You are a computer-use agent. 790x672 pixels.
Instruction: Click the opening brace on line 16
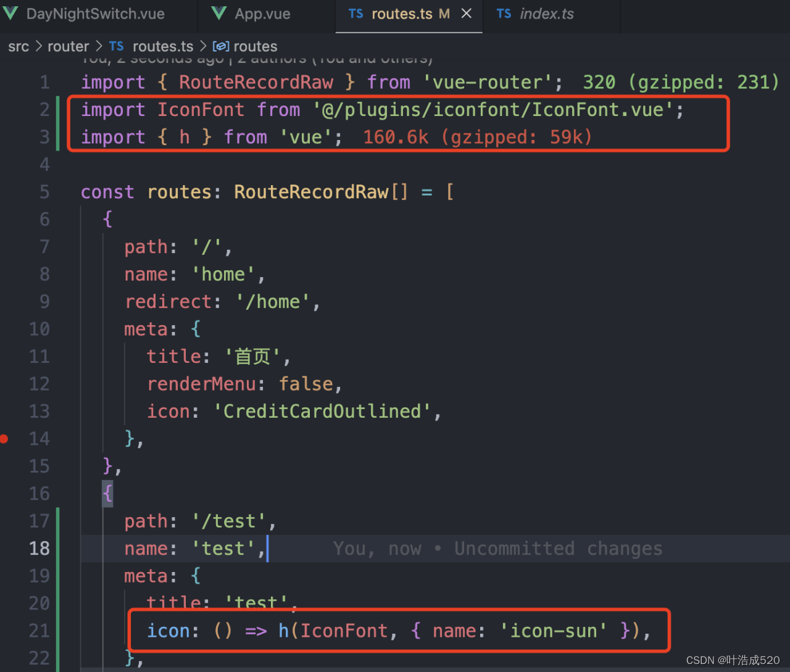coord(107,493)
